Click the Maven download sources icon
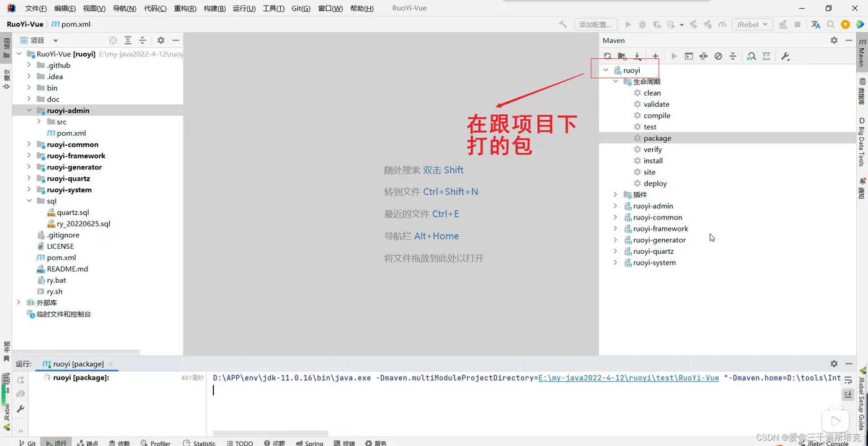 (637, 56)
